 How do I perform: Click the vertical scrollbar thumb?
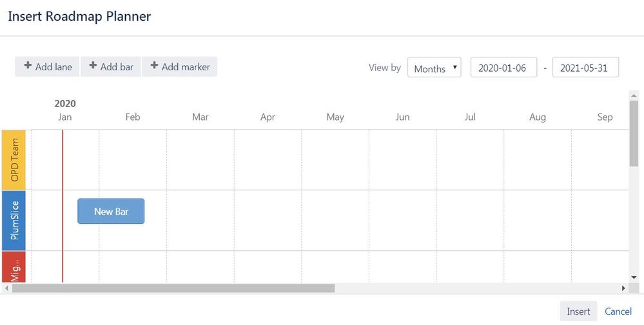(634, 133)
